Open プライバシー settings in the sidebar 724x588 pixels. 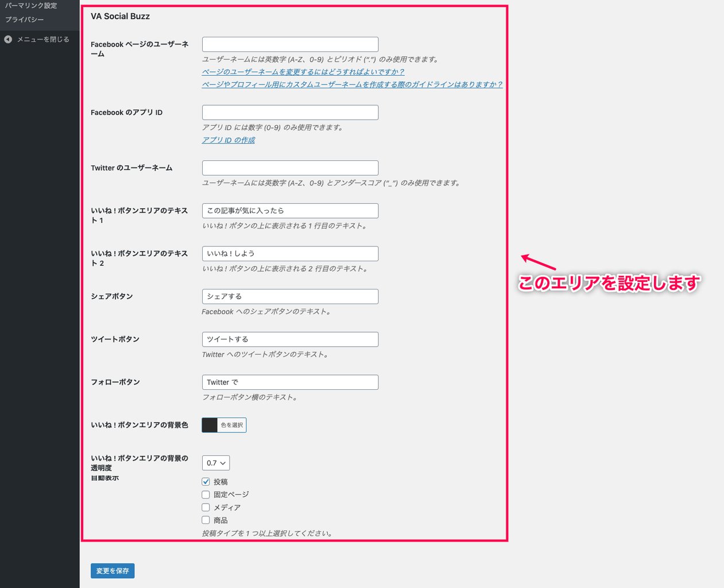click(x=25, y=20)
